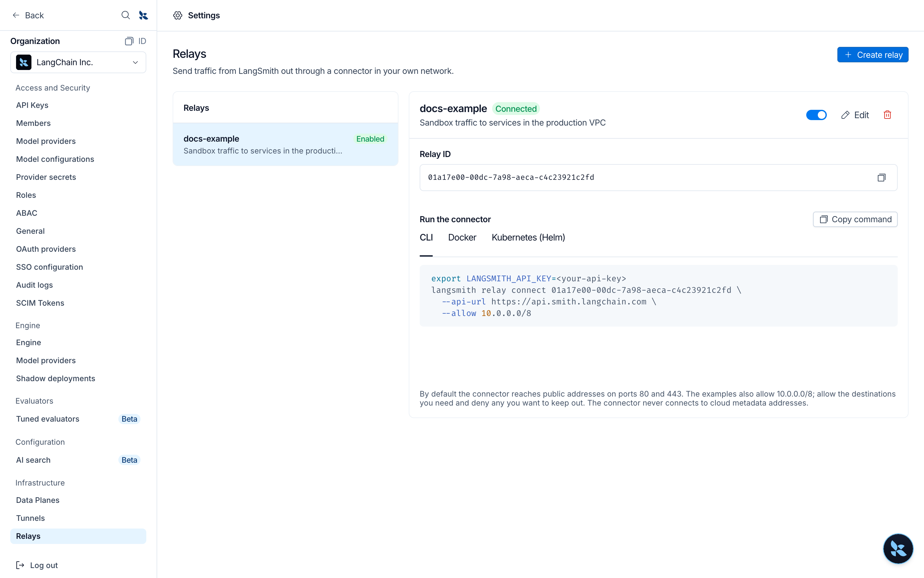
Task: Click the Relay ID text field
Action: tap(658, 177)
